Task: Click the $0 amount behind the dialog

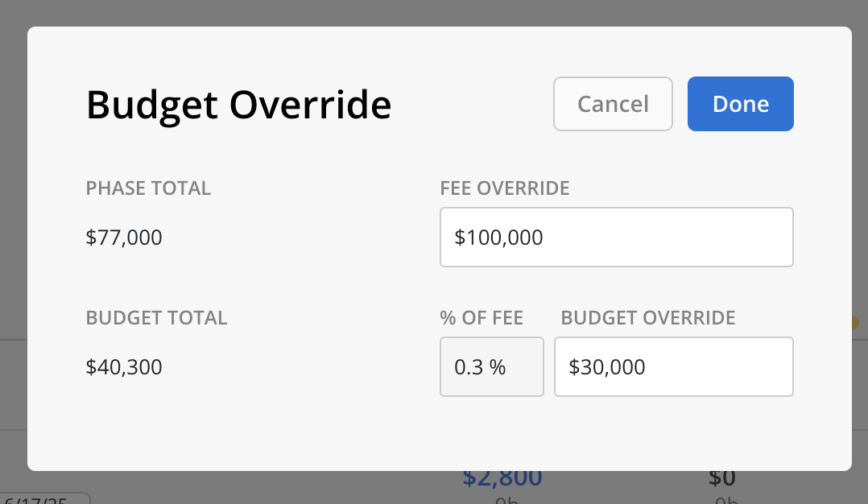Action: coord(721,478)
